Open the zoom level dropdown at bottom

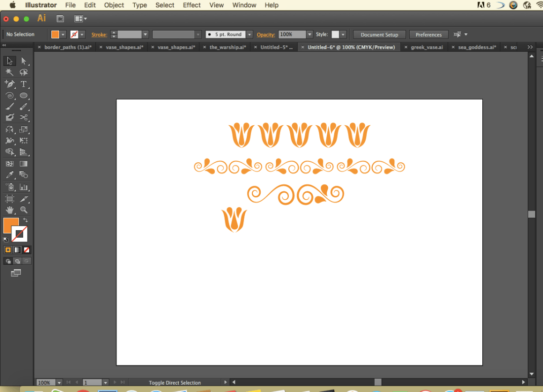(x=59, y=382)
